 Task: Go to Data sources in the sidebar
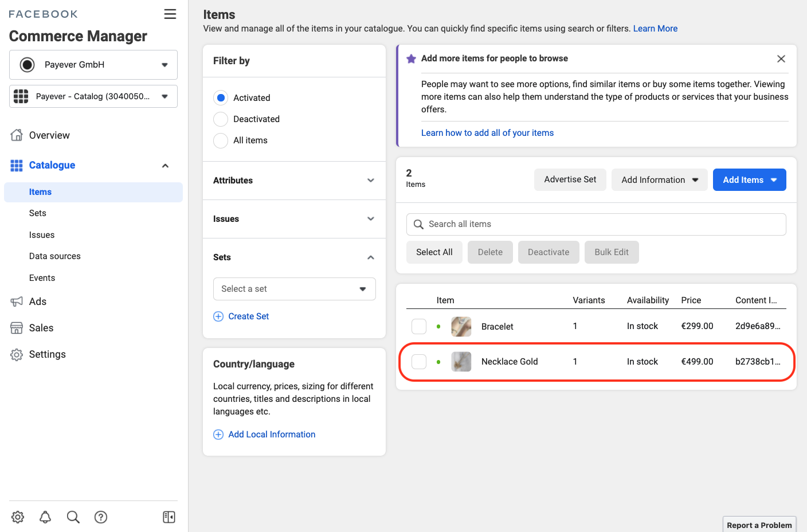pyautogui.click(x=55, y=256)
